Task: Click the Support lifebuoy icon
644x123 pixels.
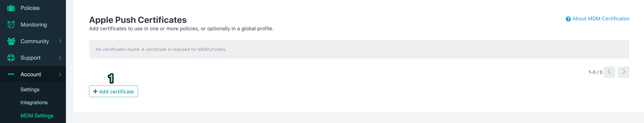Action: [x=11, y=58]
